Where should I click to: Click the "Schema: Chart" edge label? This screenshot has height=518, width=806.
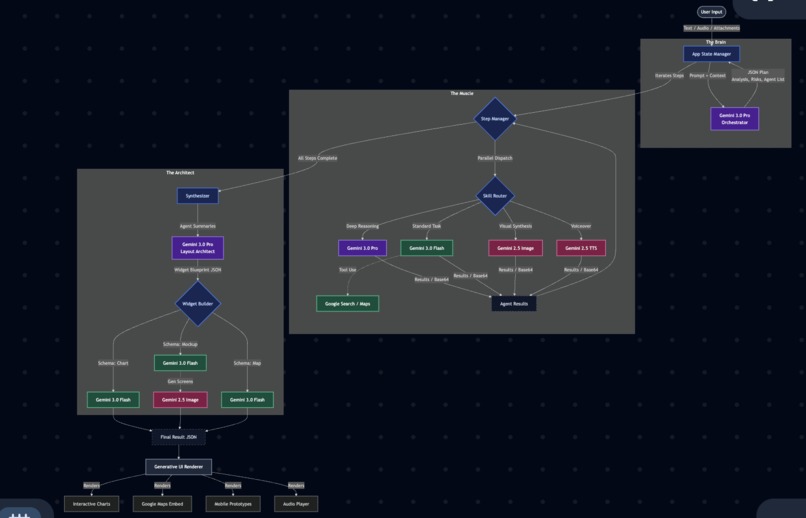[x=113, y=363]
